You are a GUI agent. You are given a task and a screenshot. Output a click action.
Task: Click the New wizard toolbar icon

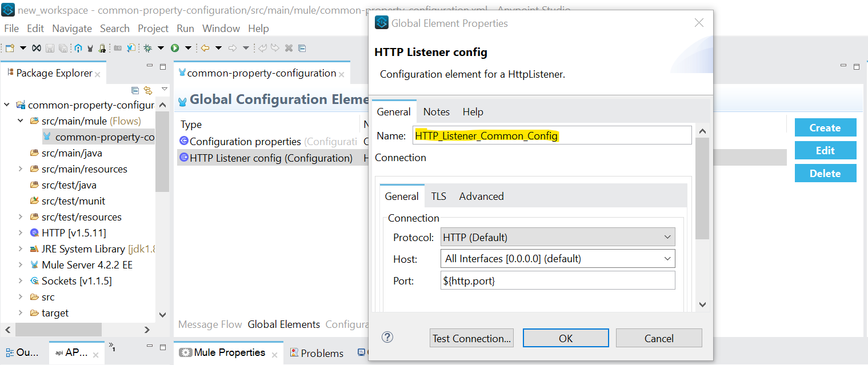point(10,48)
